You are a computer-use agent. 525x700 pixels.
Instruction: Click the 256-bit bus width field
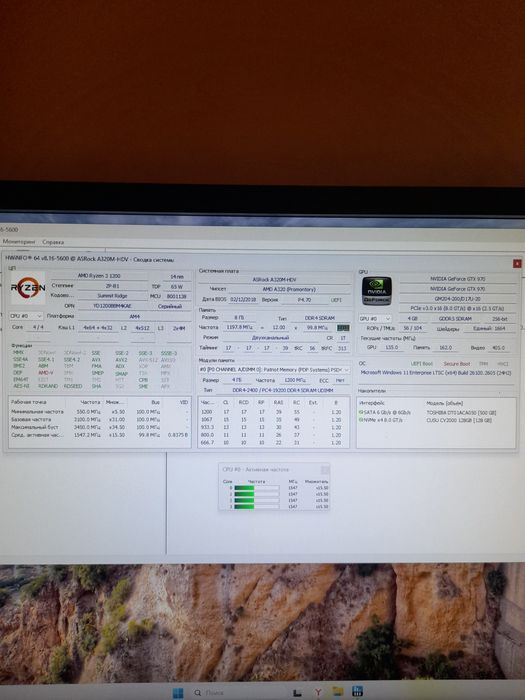(x=499, y=319)
